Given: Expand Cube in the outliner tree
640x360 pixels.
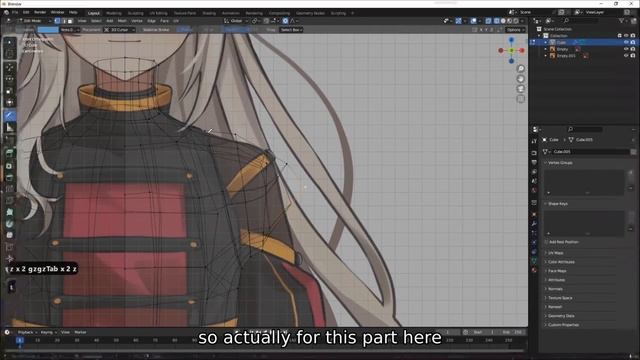Looking at the screenshot, I should pyautogui.click(x=546, y=42).
